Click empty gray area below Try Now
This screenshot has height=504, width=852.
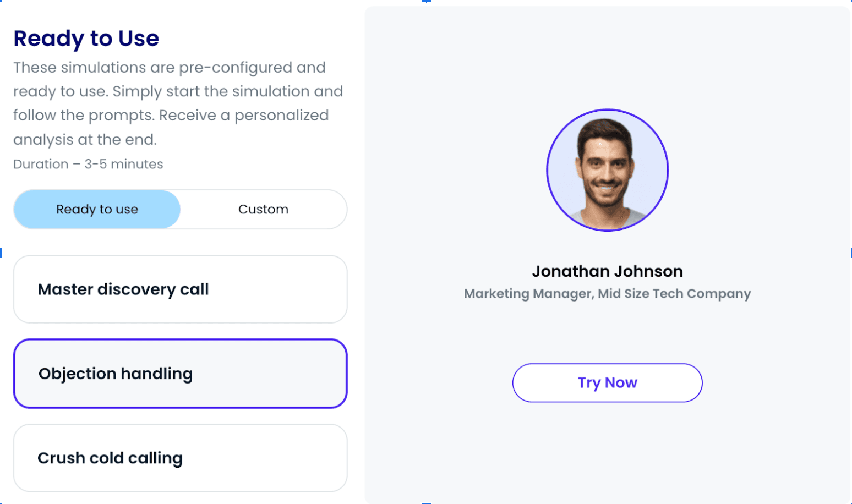pos(607,451)
